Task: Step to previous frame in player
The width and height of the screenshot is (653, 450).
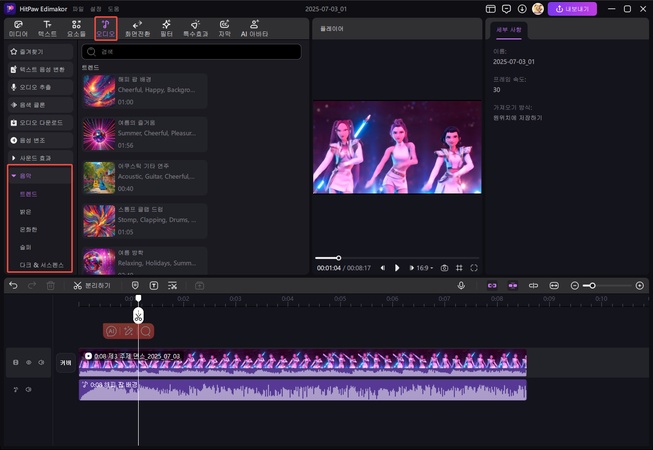Action: 382,268
